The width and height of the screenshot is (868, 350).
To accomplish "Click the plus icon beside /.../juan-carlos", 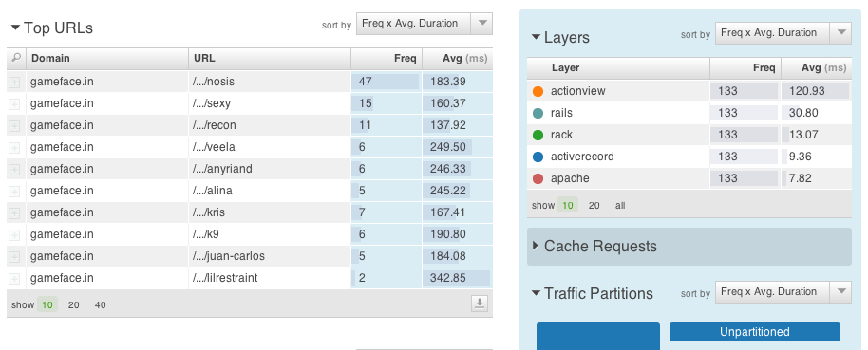I will (14, 257).
